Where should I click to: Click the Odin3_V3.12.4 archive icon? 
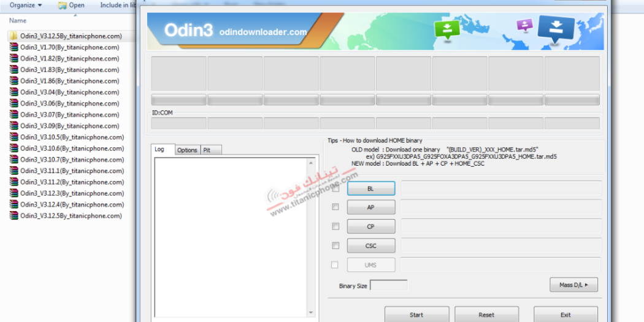coord(14,204)
